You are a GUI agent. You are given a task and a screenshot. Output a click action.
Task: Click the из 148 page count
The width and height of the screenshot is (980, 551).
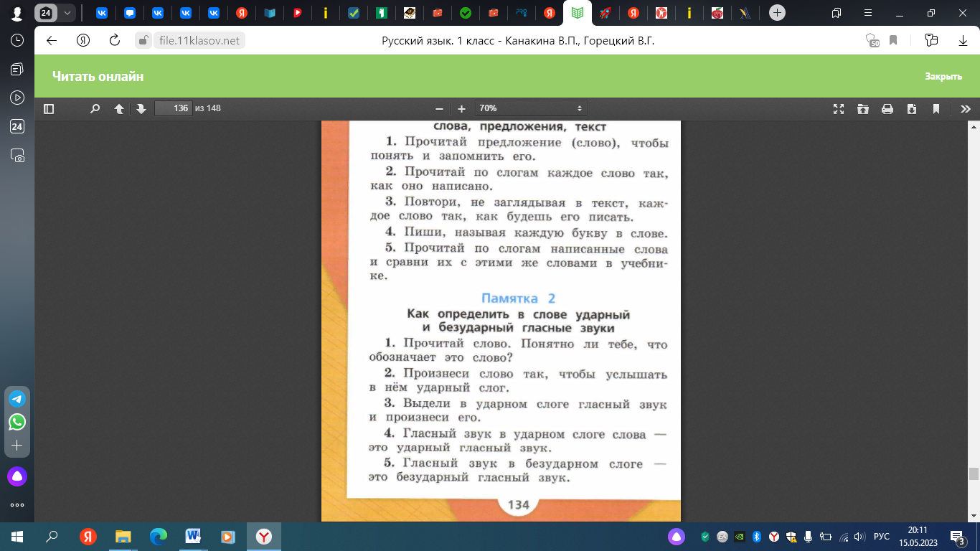click(x=208, y=108)
